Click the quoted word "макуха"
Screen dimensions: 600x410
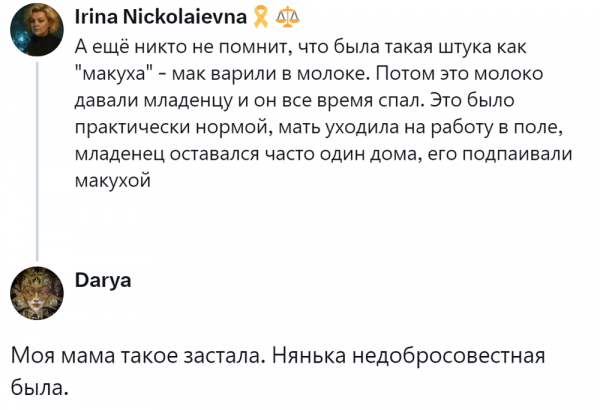click(112, 74)
